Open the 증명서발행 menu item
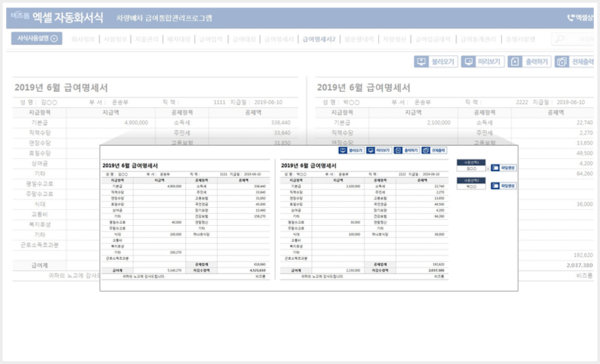The height and width of the screenshot is (364, 600). coord(521,39)
